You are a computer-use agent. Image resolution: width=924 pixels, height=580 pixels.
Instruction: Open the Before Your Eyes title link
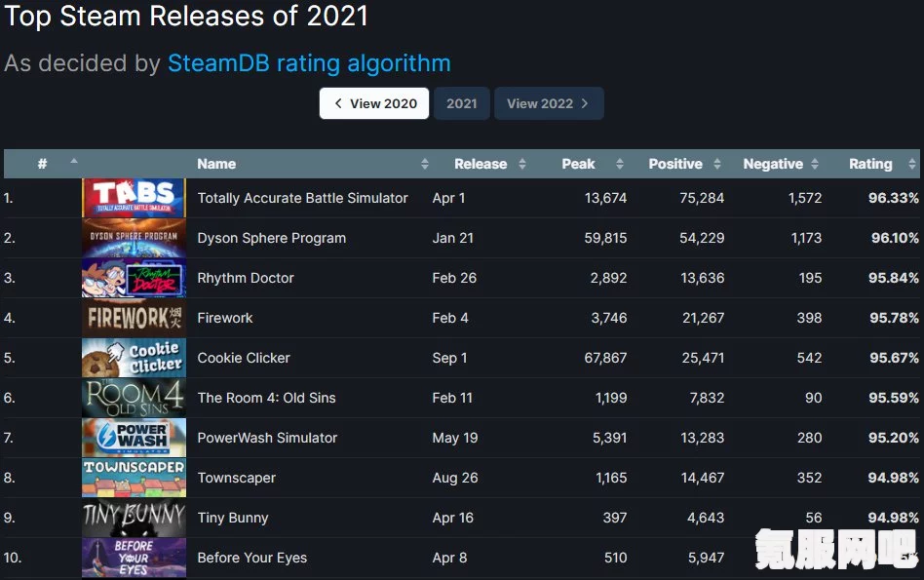pos(252,558)
